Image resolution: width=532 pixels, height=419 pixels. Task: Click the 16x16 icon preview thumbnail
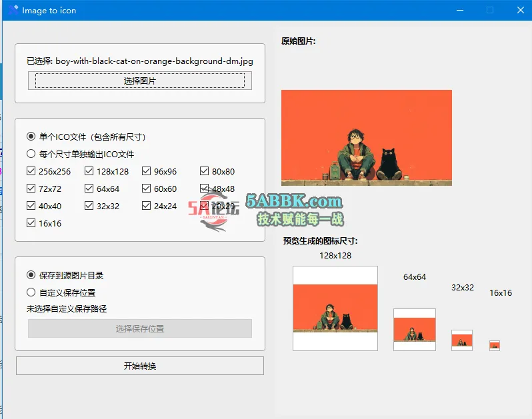tap(495, 346)
